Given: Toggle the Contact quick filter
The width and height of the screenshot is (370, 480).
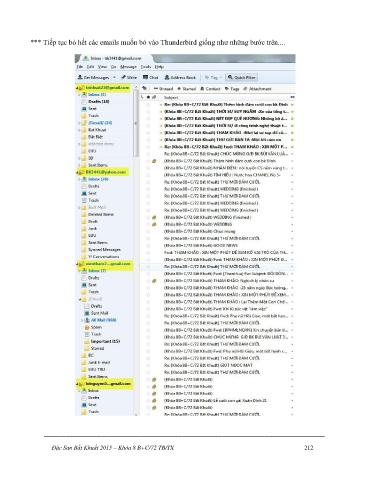Looking at the screenshot, I should pos(210,89).
